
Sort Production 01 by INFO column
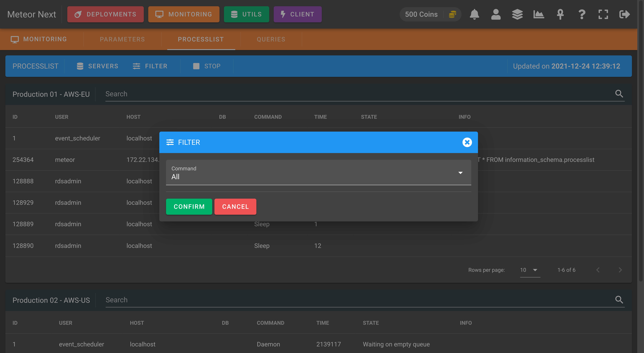click(x=465, y=117)
